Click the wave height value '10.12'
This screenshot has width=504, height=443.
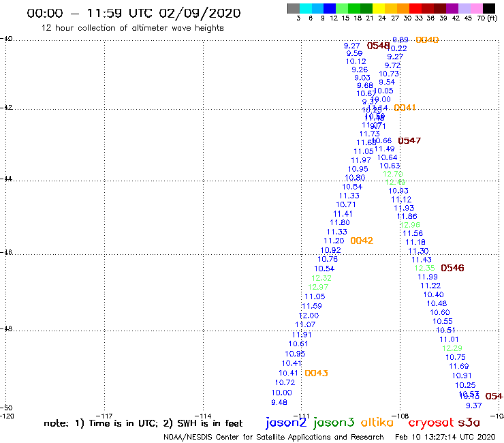[x=356, y=61]
